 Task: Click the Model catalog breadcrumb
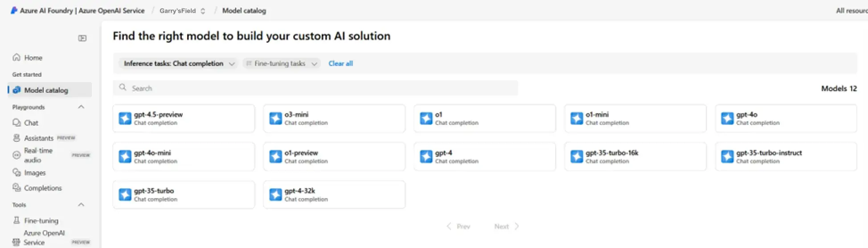pyautogui.click(x=244, y=11)
